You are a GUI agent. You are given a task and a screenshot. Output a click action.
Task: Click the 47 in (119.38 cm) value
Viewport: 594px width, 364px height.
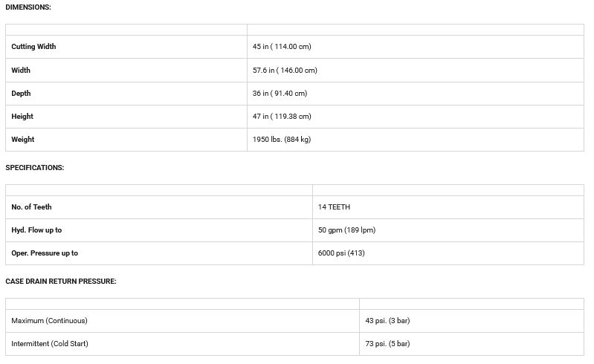[282, 117]
